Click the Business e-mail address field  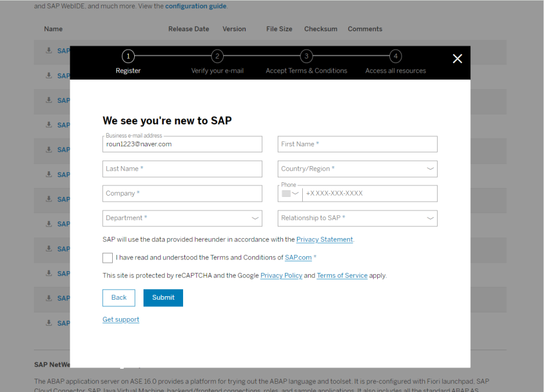182,144
